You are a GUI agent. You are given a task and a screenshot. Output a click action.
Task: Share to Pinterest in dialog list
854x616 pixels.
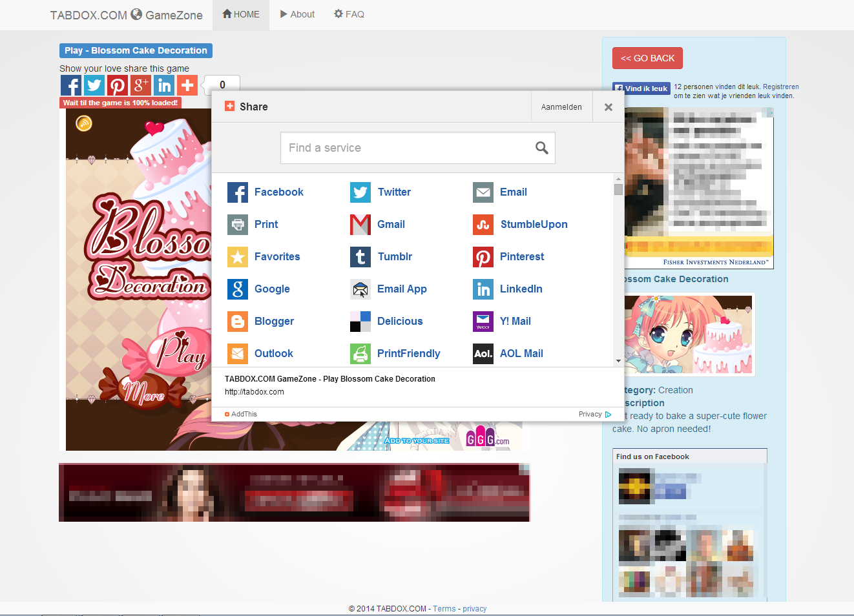(508, 257)
